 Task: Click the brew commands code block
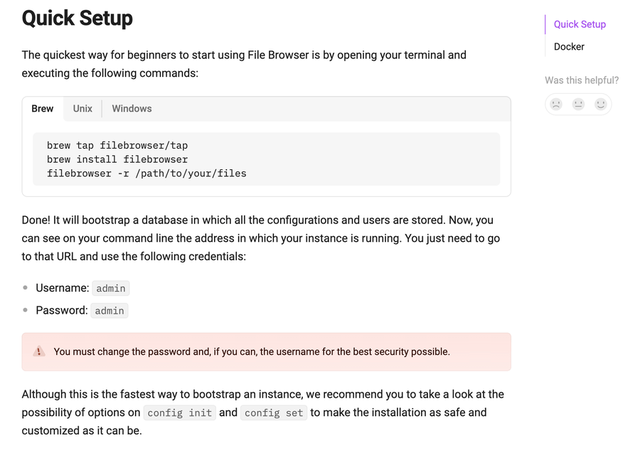[266, 159]
